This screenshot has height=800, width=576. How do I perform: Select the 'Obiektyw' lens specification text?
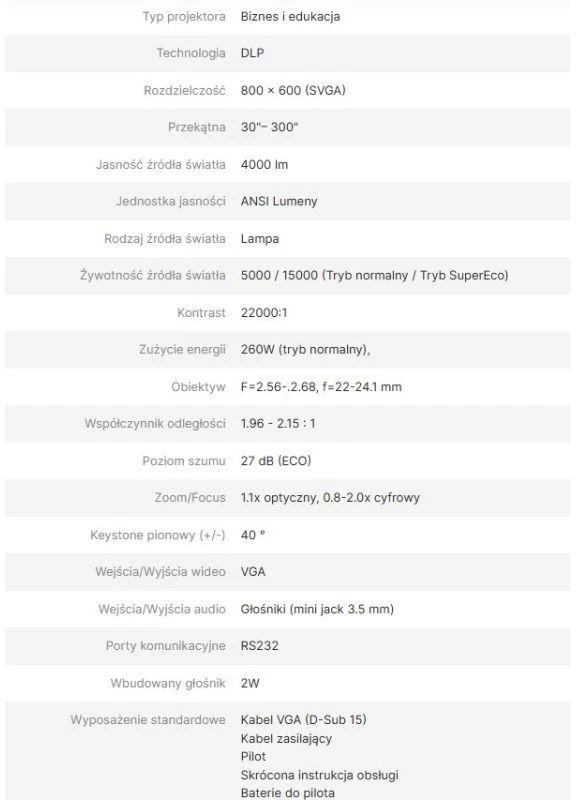[321, 387]
